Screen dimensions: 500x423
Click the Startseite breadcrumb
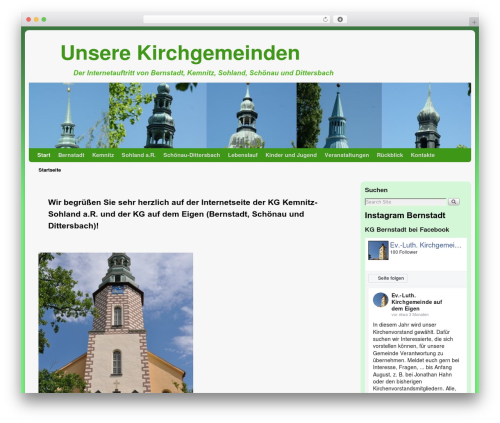click(x=49, y=170)
